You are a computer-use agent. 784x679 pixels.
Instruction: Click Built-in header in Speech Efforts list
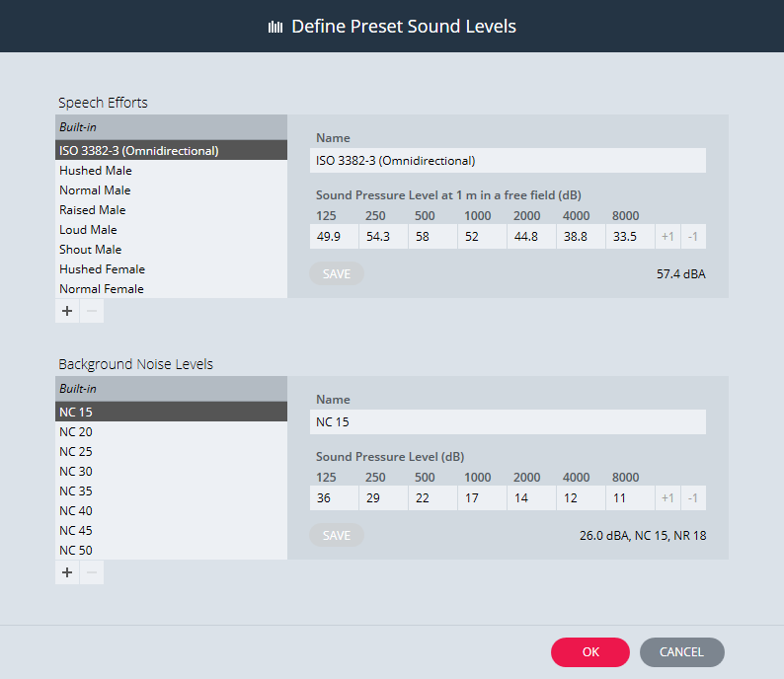(171, 127)
